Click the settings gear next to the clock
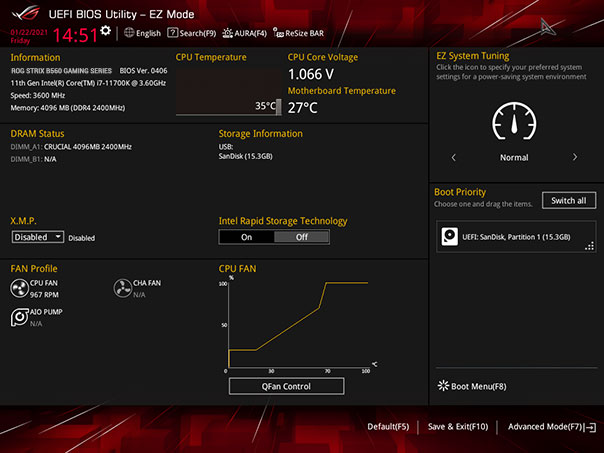This screenshot has width=604, height=453. pyautogui.click(x=106, y=31)
